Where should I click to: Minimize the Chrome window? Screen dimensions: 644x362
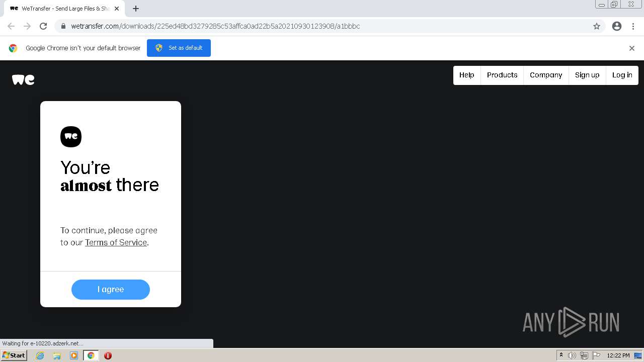click(602, 4)
